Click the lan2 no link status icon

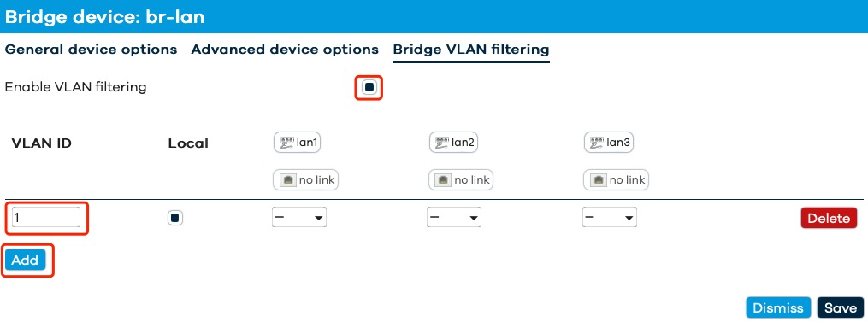[461, 180]
